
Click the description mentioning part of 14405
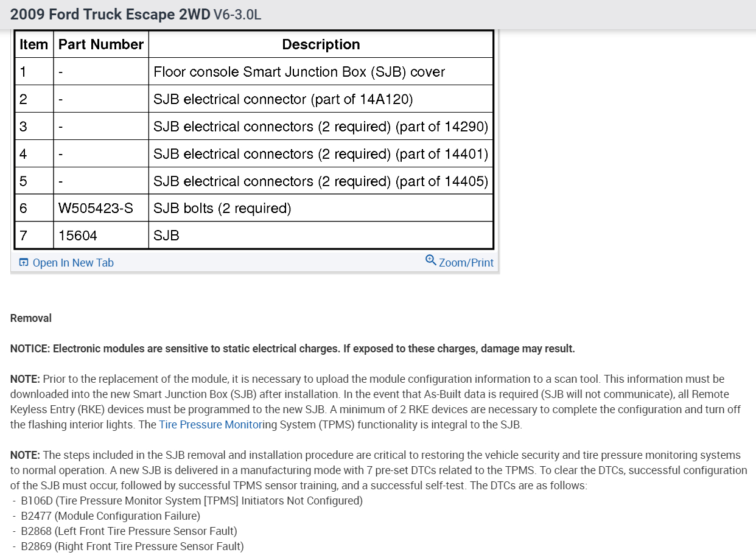point(321,181)
